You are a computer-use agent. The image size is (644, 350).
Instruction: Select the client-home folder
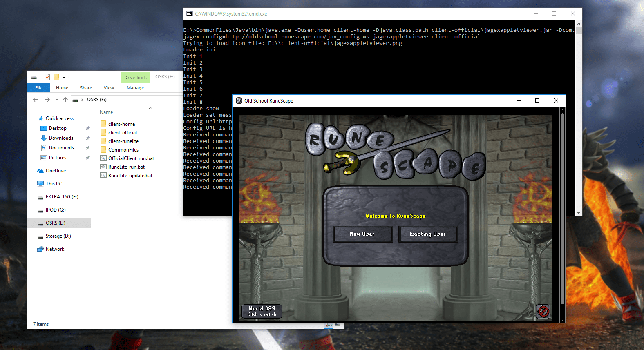coord(121,124)
